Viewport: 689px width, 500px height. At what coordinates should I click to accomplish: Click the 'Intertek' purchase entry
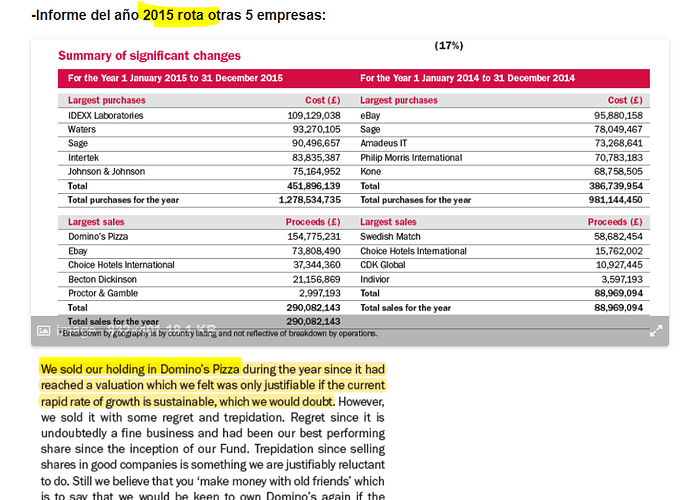(x=83, y=157)
